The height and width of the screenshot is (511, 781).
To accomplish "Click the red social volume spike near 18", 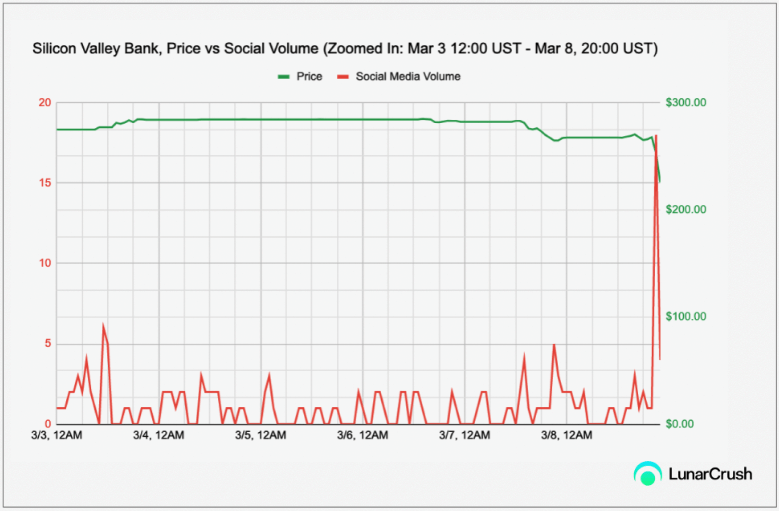I will (x=656, y=137).
